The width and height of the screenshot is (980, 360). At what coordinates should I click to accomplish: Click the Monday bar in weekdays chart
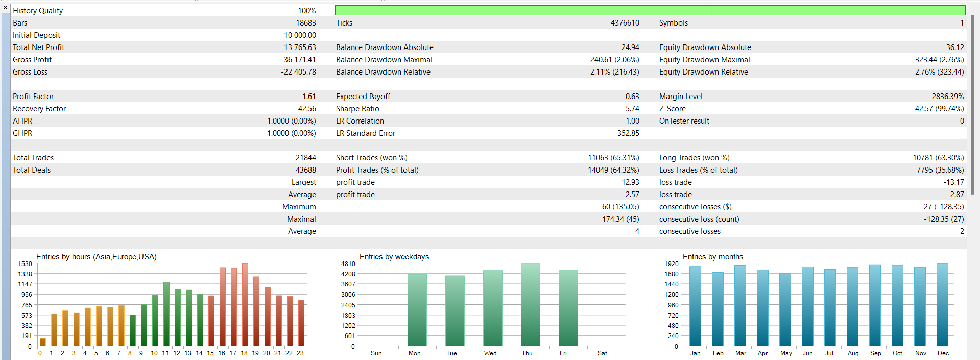(417, 310)
